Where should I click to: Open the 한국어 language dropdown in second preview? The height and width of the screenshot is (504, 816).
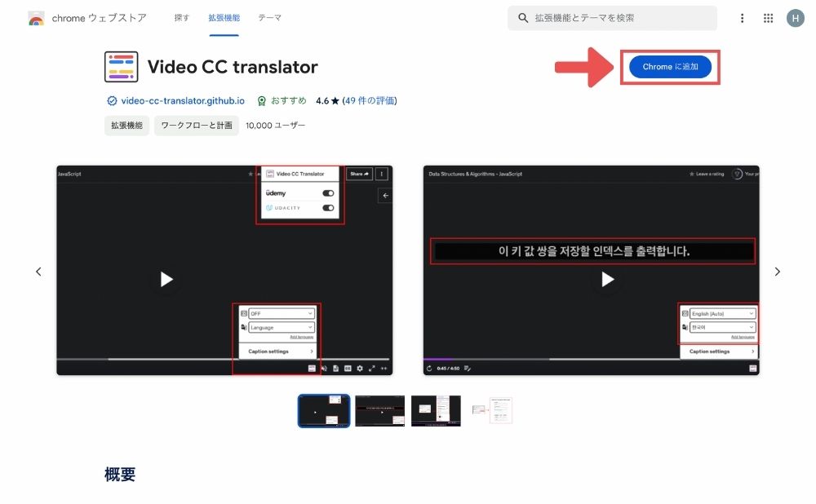(722, 327)
